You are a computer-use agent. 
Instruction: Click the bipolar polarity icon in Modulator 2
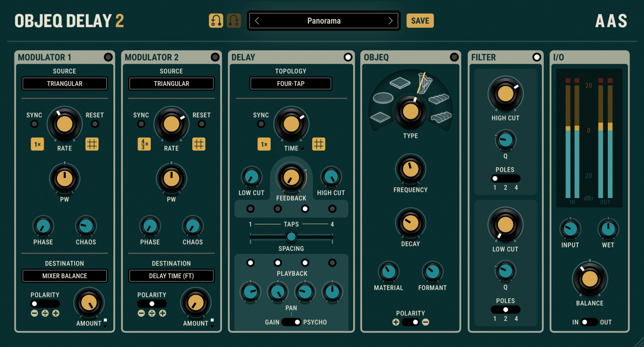[x=151, y=313]
